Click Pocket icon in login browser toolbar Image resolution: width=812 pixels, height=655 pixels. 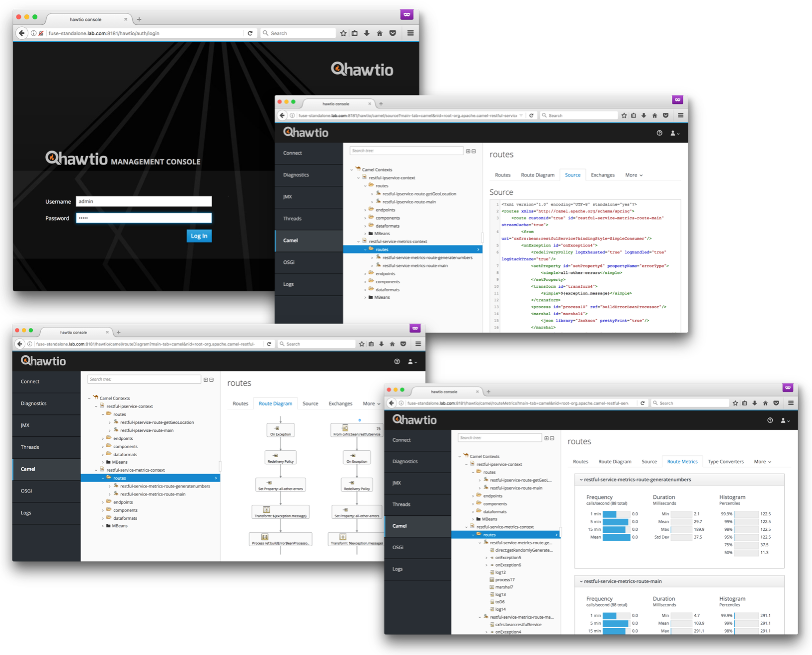393,33
